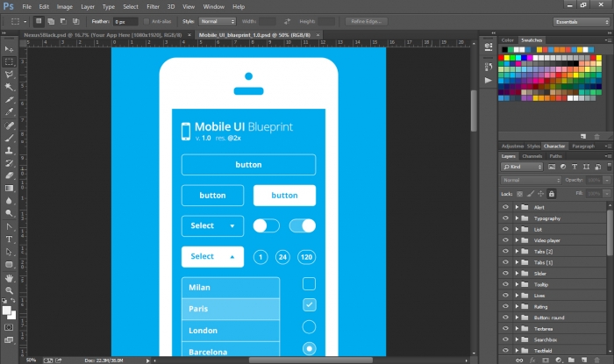This screenshot has height=364, width=614.
Task: Select the History Brush tool
Action: [x=9, y=163]
